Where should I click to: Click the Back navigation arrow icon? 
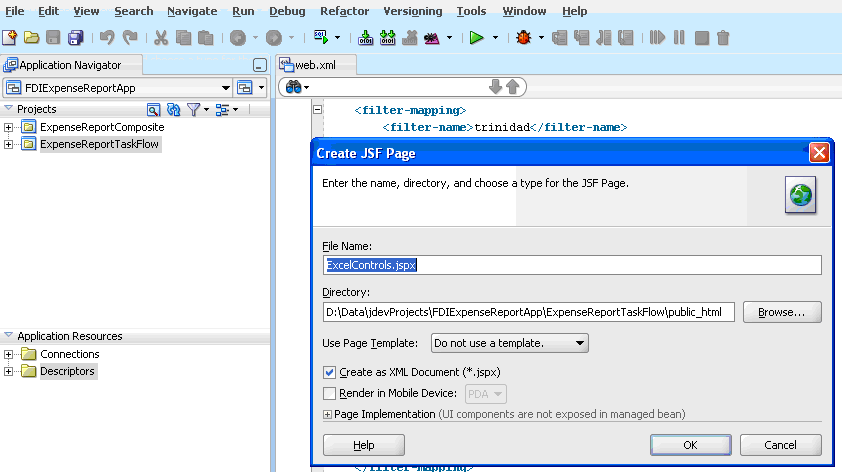point(238,38)
